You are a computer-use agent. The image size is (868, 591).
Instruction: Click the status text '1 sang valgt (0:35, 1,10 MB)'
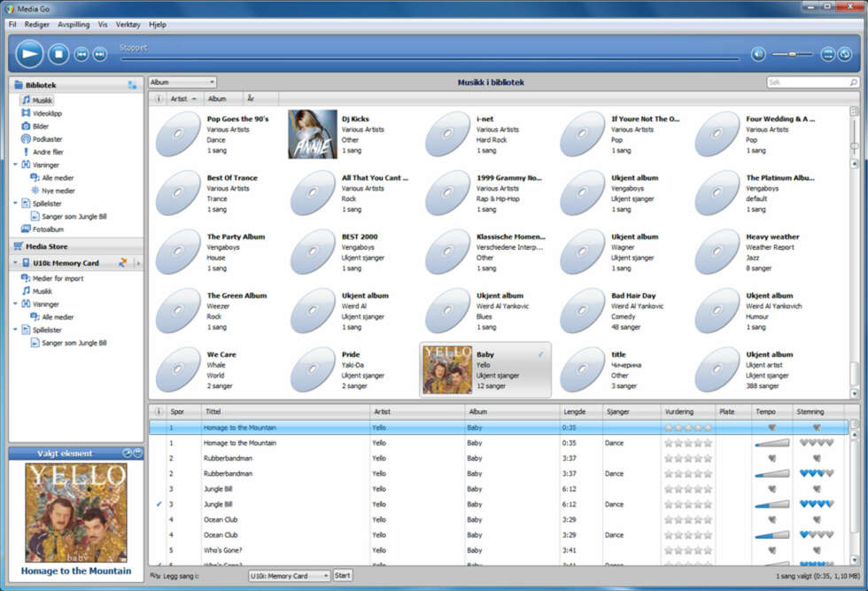click(817, 577)
